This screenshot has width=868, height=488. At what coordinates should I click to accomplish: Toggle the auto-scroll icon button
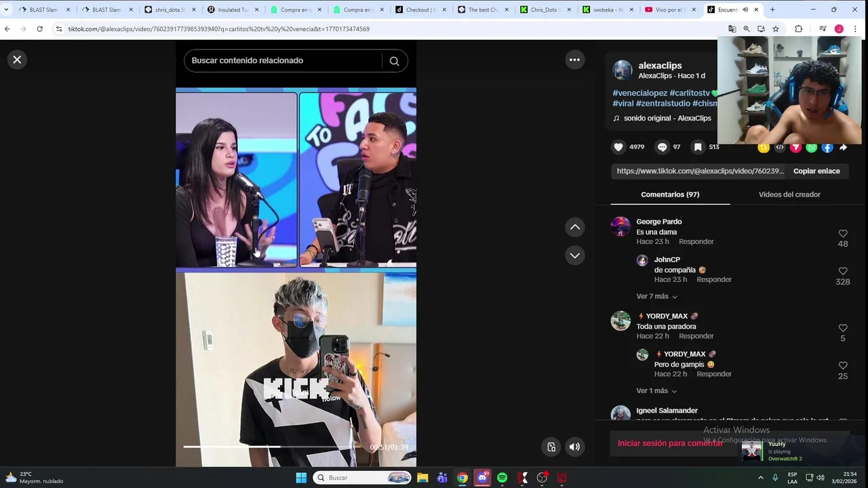(551, 447)
